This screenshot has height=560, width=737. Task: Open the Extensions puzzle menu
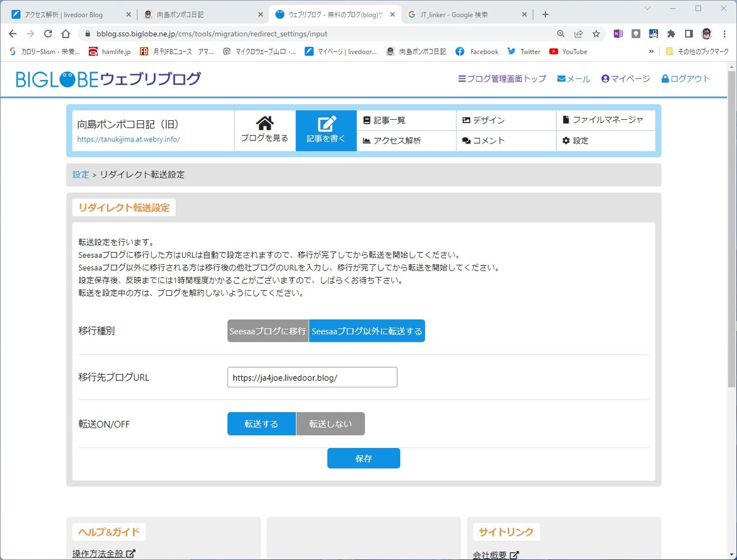[x=671, y=34]
